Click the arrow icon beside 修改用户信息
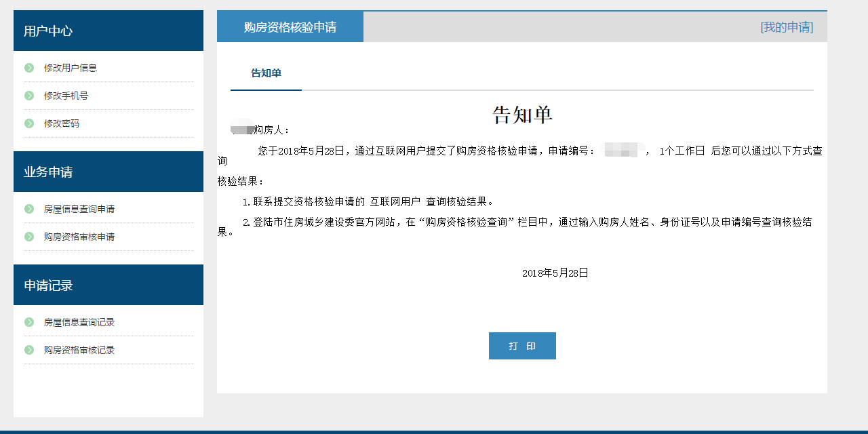The image size is (868, 434). click(x=29, y=68)
